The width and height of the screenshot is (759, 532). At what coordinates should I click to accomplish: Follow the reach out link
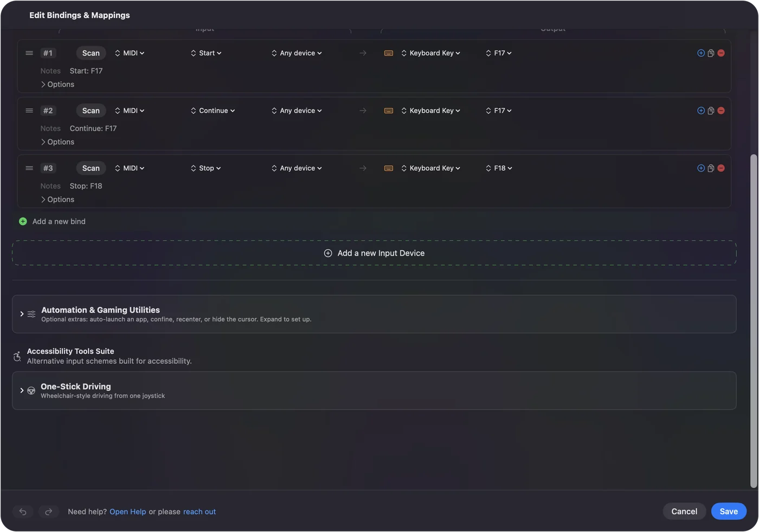coord(200,512)
